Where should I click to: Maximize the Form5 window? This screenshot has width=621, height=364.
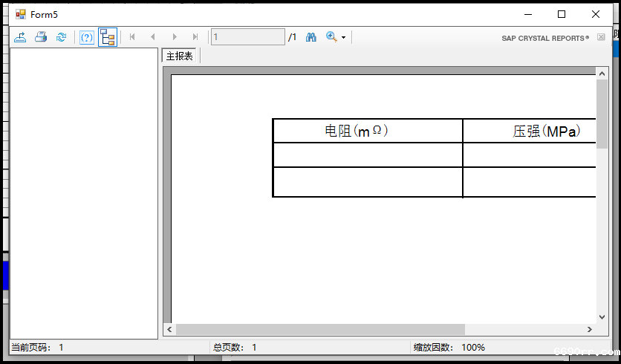[x=562, y=14]
